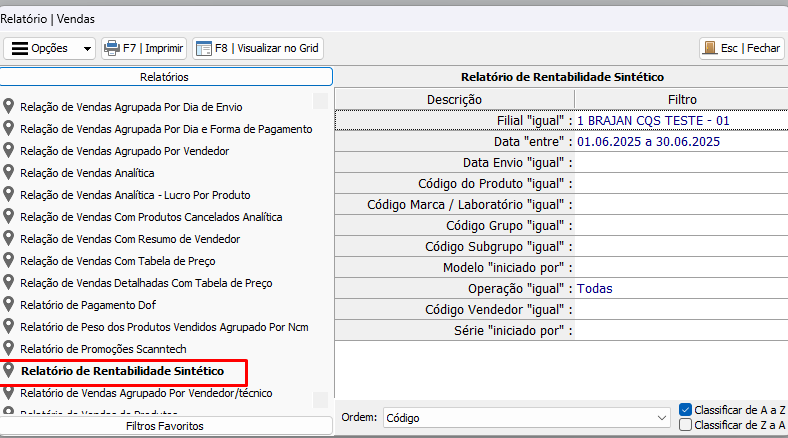Click the door icon on Esc Fechar

click(x=709, y=47)
